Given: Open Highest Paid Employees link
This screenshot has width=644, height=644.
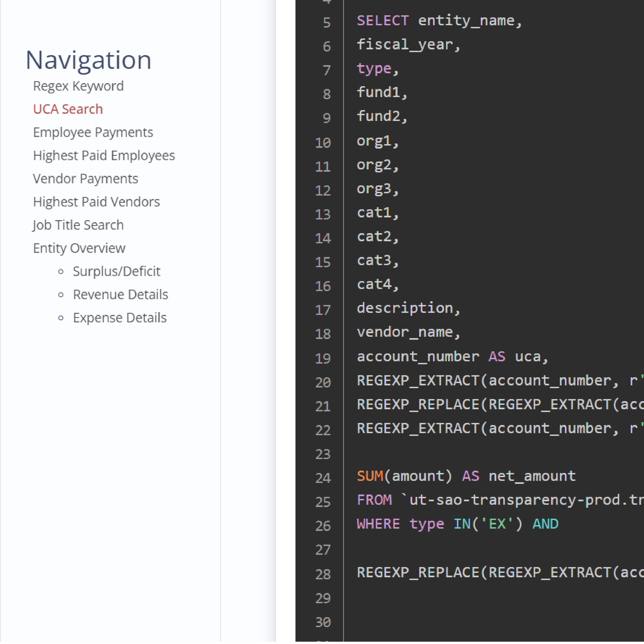Looking at the screenshot, I should (104, 155).
